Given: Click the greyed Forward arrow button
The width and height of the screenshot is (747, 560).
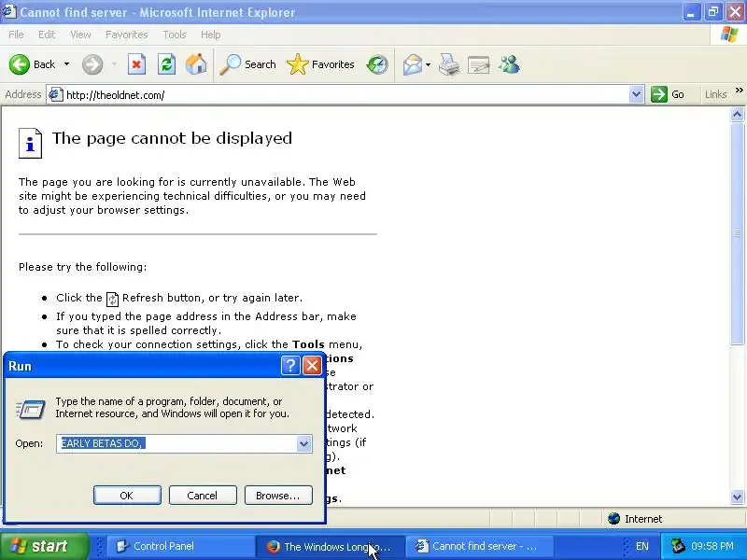Looking at the screenshot, I should [92, 64].
